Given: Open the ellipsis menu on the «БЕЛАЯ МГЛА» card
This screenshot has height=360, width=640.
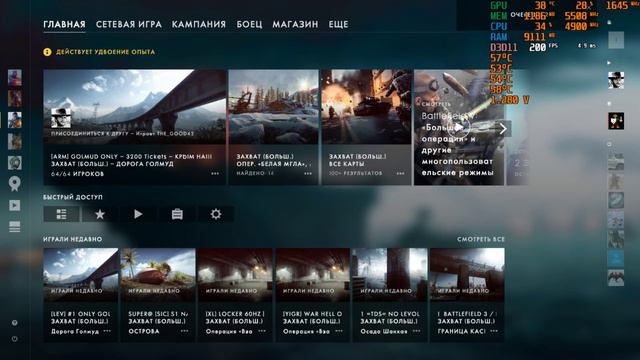Looking at the screenshot, I should click(308, 173).
